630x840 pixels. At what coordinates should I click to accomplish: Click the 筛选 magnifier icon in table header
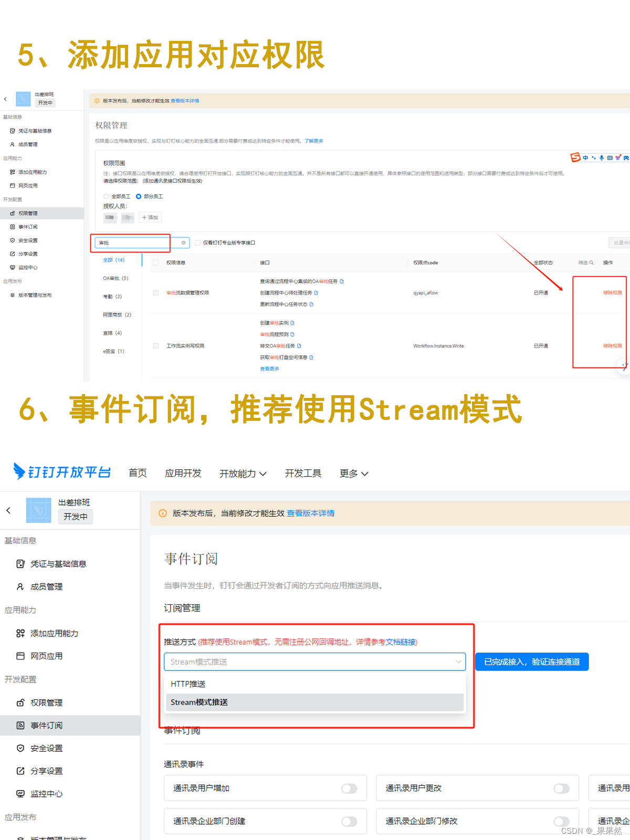coord(591,262)
